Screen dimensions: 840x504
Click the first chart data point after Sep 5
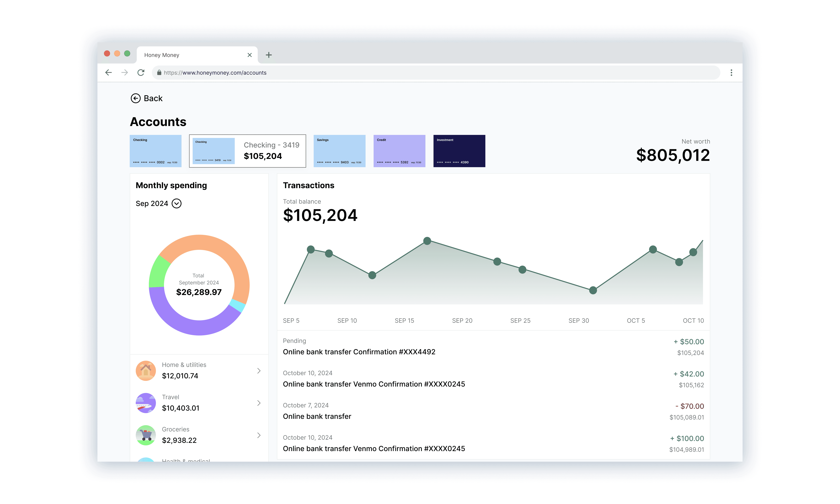311,250
